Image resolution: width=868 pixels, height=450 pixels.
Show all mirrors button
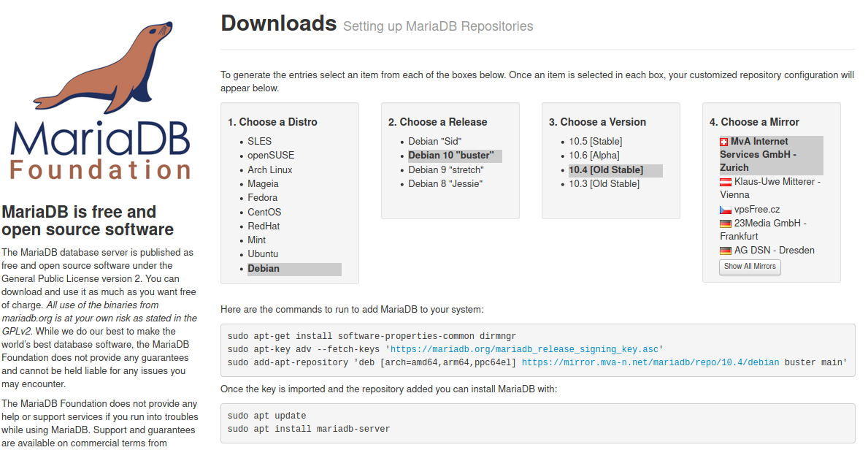[750, 267]
